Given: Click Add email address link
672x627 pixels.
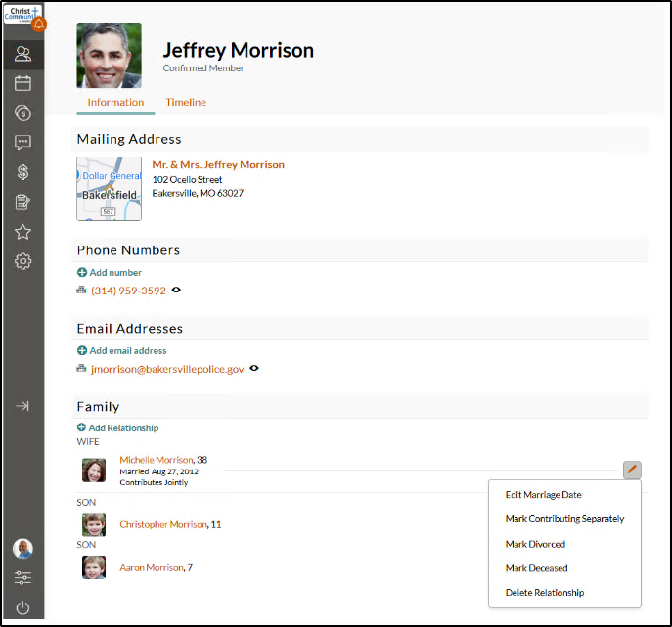Looking at the screenshot, I should point(127,350).
